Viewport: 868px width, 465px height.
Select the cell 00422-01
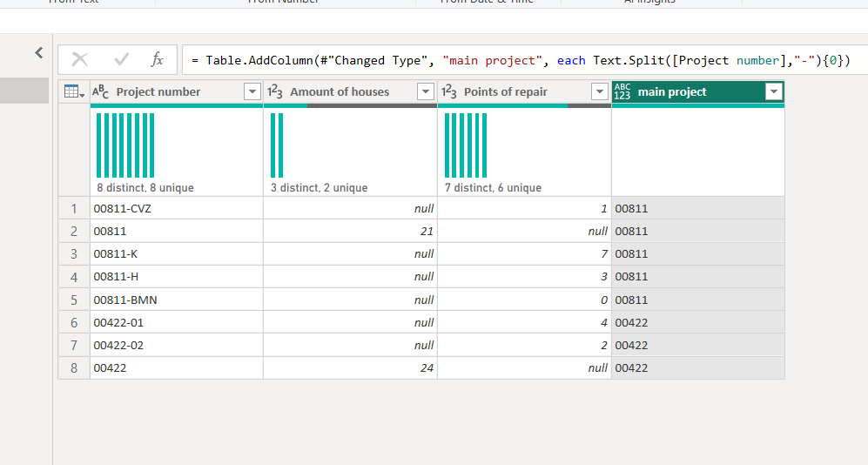[x=177, y=323]
